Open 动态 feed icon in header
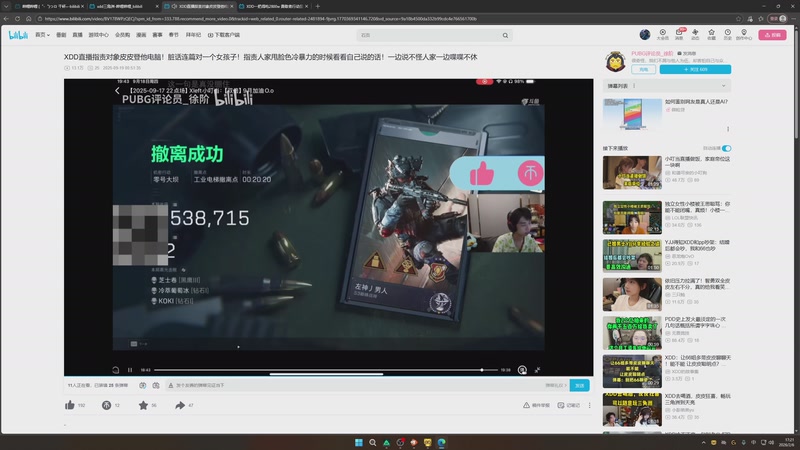The width and height of the screenshot is (800, 450). pos(695,34)
